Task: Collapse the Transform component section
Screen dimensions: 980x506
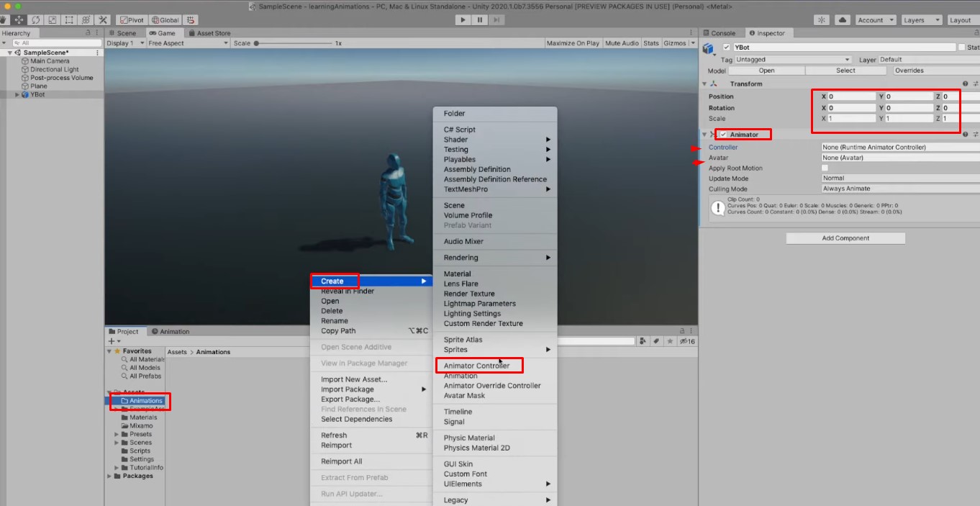Action: [x=704, y=83]
